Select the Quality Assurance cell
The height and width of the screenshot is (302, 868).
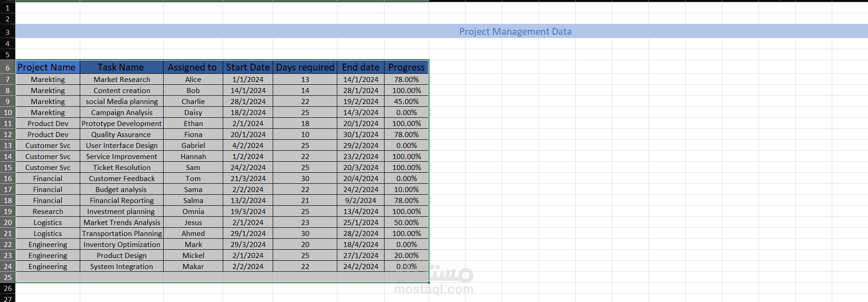coord(121,134)
